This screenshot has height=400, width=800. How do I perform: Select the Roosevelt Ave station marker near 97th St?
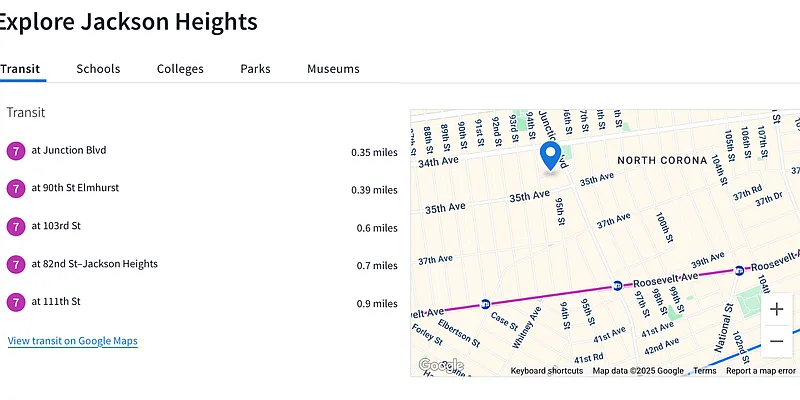pyautogui.click(x=619, y=284)
